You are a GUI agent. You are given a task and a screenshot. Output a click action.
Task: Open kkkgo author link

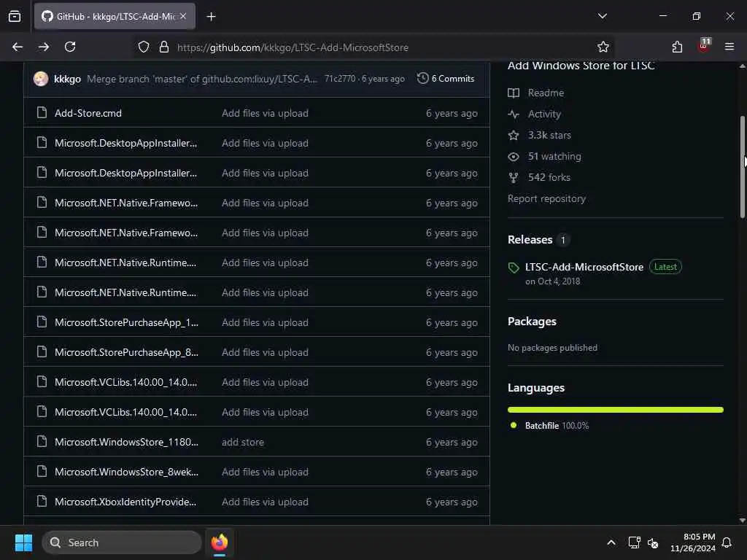point(67,79)
